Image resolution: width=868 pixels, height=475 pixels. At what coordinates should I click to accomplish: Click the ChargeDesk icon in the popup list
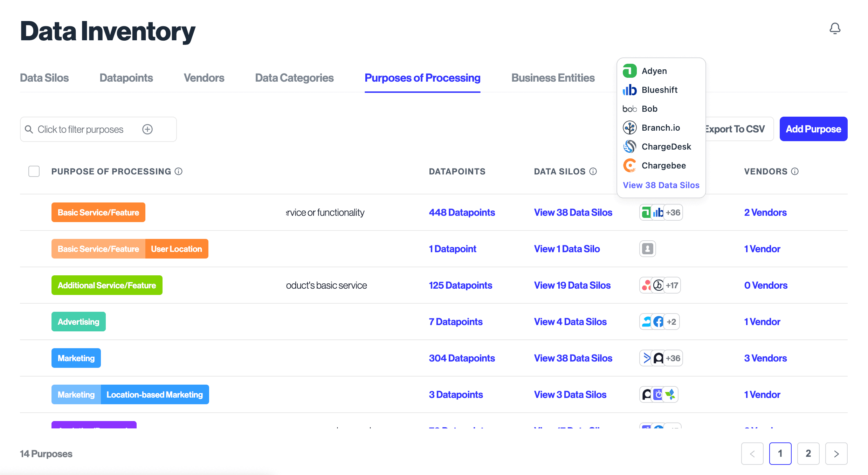tap(629, 146)
